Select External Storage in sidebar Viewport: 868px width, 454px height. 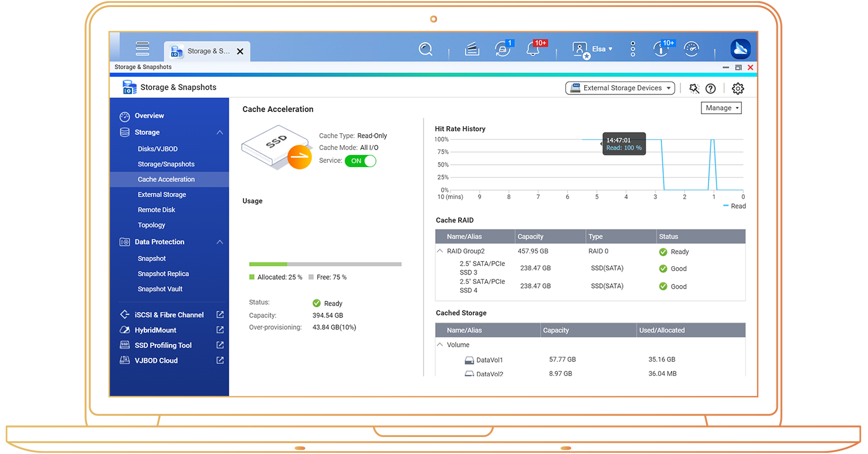162,195
